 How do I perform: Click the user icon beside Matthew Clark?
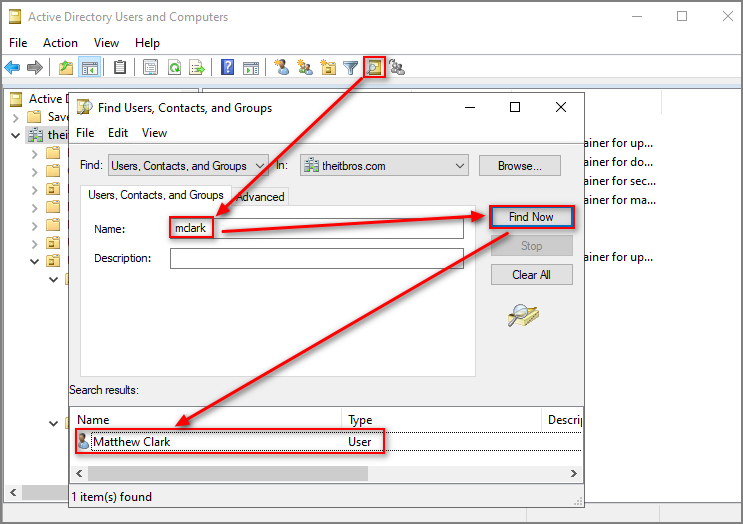click(x=83, y=441)
